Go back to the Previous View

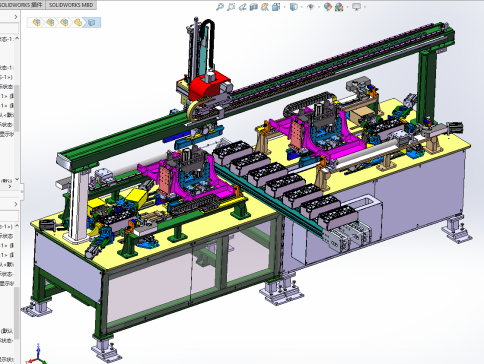[x=242, y=7]
